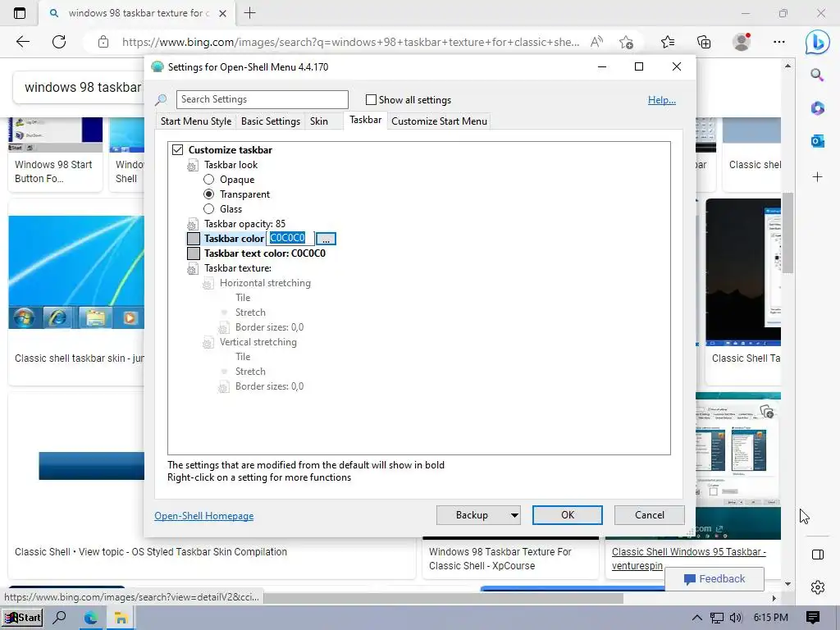
Task: Refresh the Bing page
Action: tap(59, 42)
